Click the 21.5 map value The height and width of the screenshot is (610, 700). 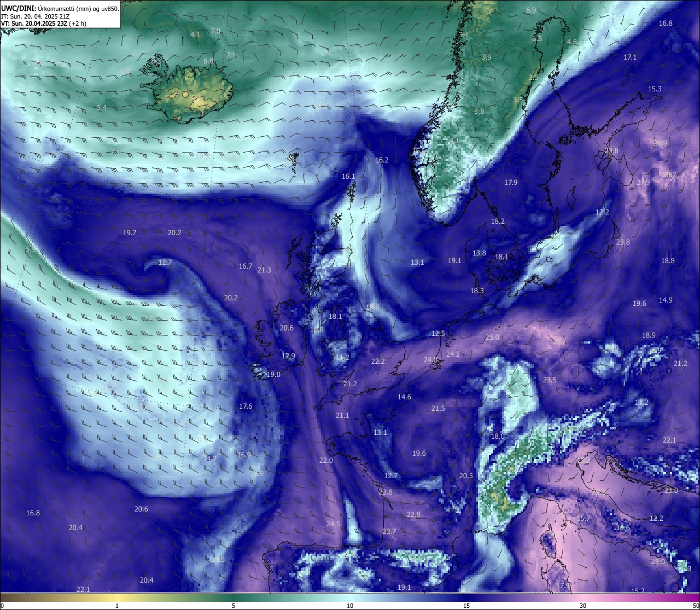[438, 409]
